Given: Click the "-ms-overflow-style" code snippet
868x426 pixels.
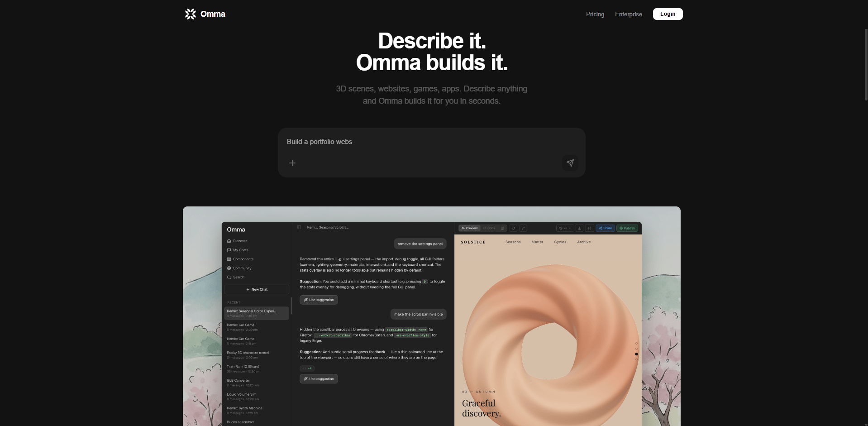Looking at the screenshot, I should pyautogui.click(x=412, y=335).
